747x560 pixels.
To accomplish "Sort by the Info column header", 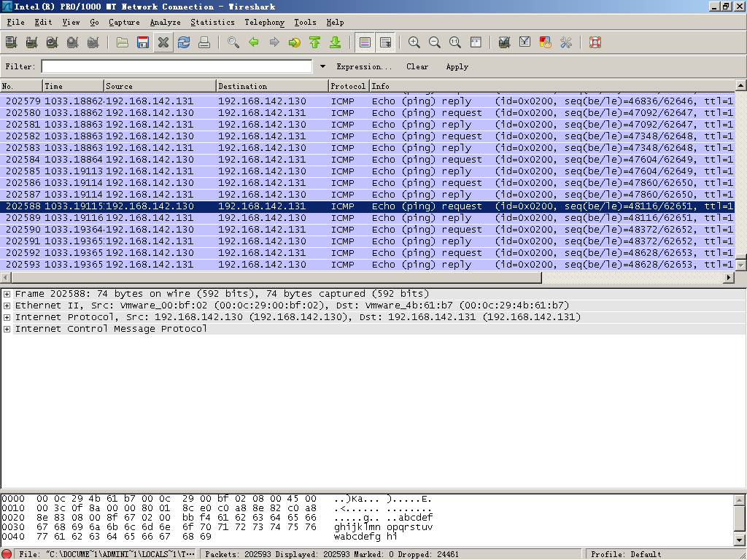I will 552,86.
